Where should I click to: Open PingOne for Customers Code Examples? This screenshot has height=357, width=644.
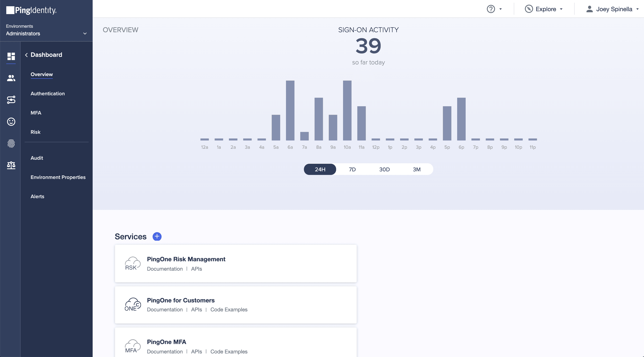tap(229, 310)
